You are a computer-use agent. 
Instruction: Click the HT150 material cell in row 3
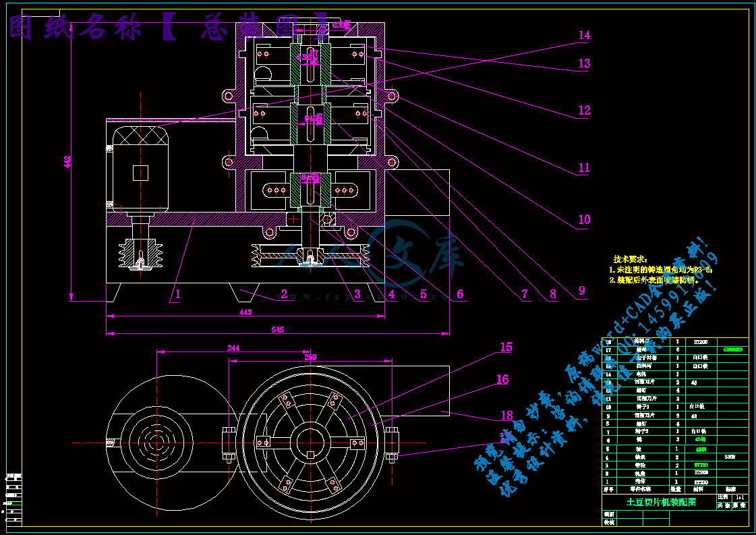coord(701,465)
